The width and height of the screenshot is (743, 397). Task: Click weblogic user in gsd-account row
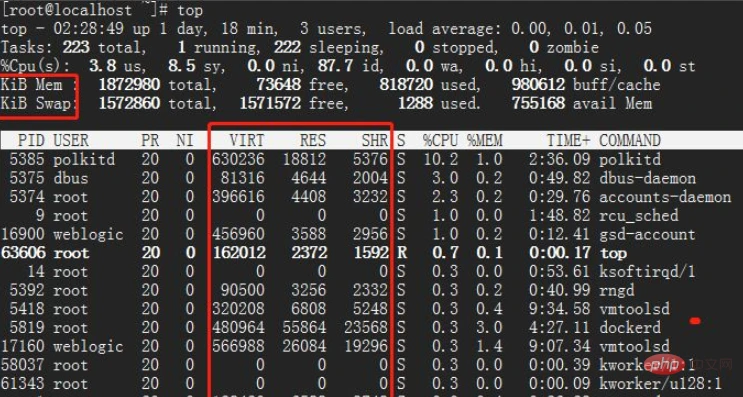[88, 234]
